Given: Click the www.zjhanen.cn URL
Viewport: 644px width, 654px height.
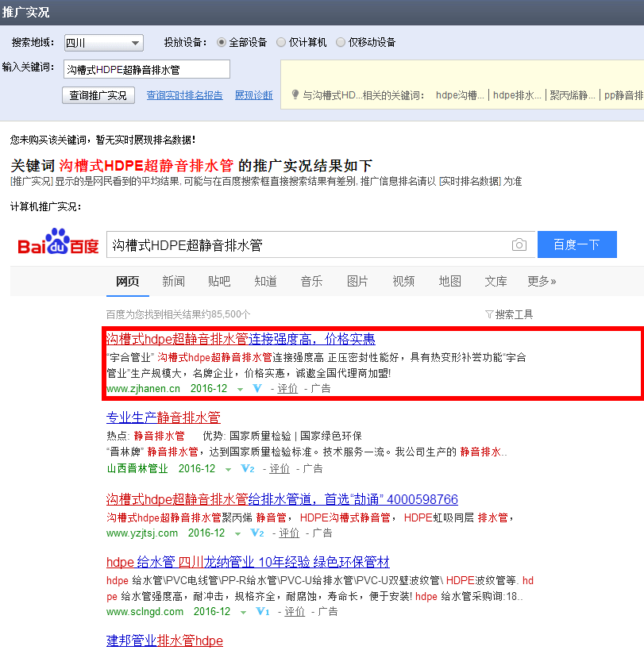Looking at the screenshot, I should (143, 388).
